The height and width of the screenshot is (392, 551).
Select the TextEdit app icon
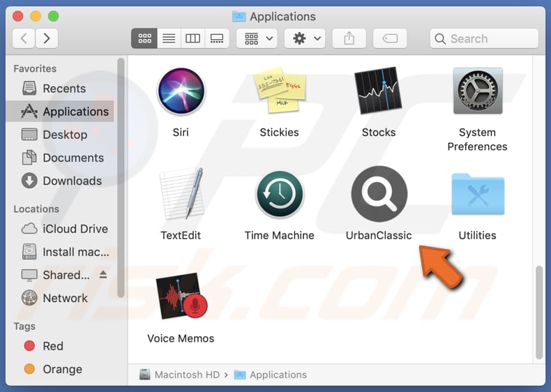(181, 193)
